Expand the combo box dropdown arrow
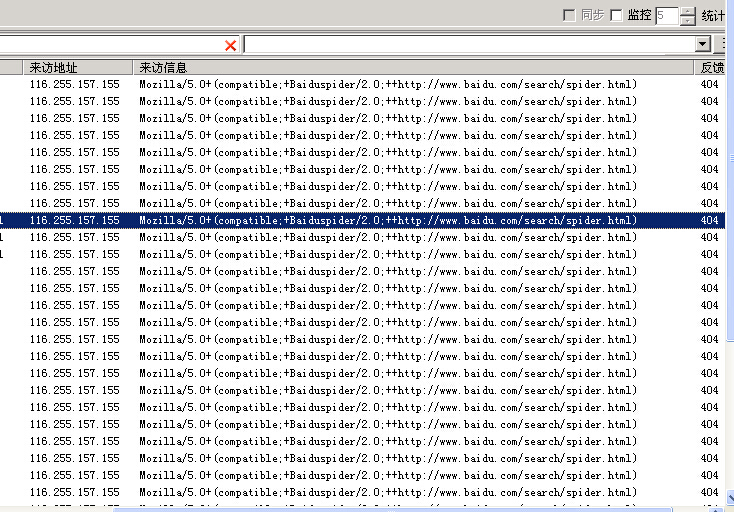The width and height of the screenshot is (734, 512). (x=703, y=44)
